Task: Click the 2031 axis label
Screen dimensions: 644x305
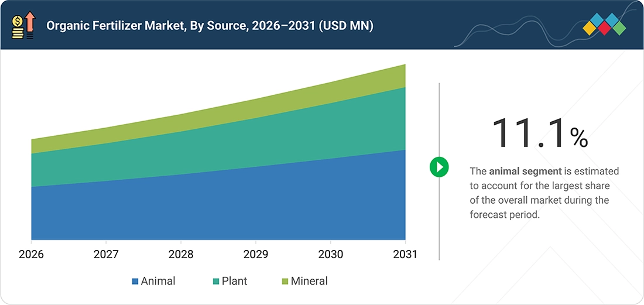Action: (404, 255)
